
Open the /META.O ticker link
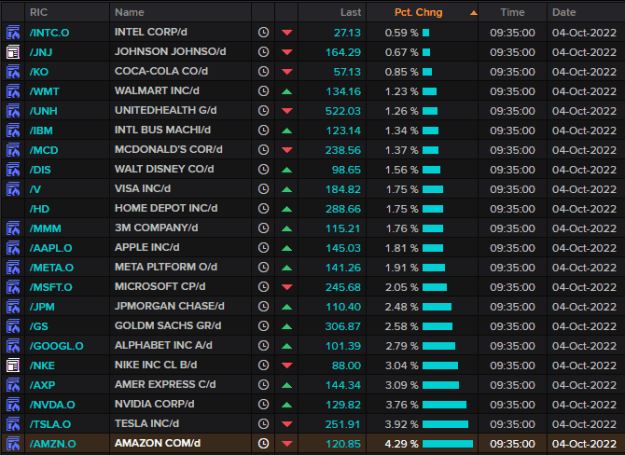point(51,268)
